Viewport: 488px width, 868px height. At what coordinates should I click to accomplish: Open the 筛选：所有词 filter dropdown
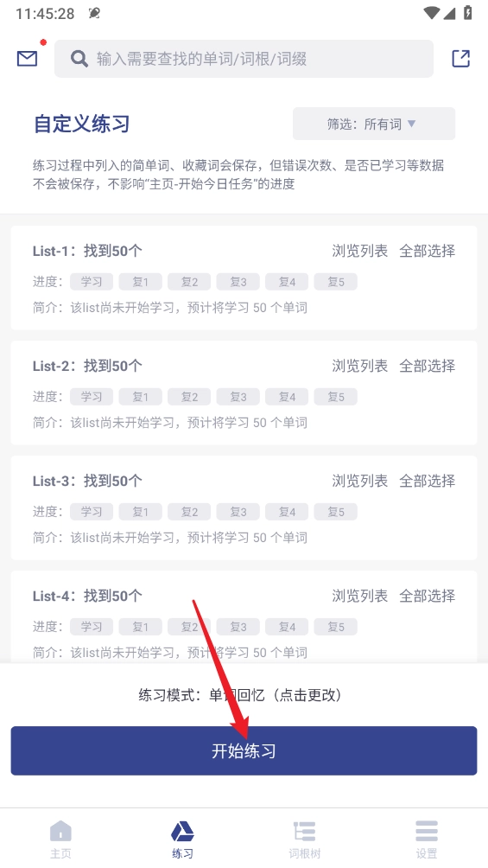click(374, 124)
